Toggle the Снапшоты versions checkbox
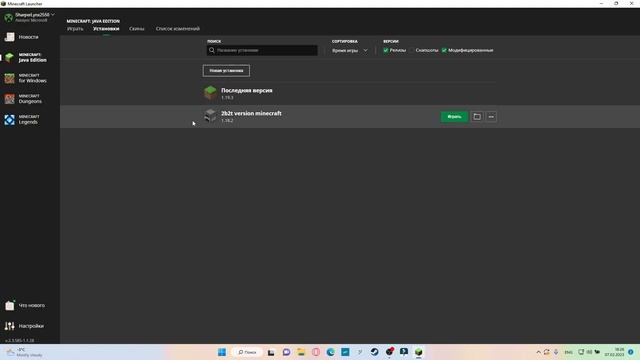The width and height of the screenshot is (640, 360). click(412, 50)
